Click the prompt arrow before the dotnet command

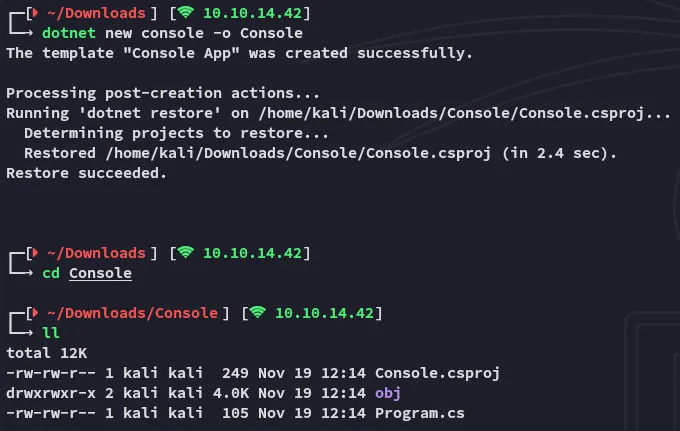pyautogui.click(x=20, y=32)
